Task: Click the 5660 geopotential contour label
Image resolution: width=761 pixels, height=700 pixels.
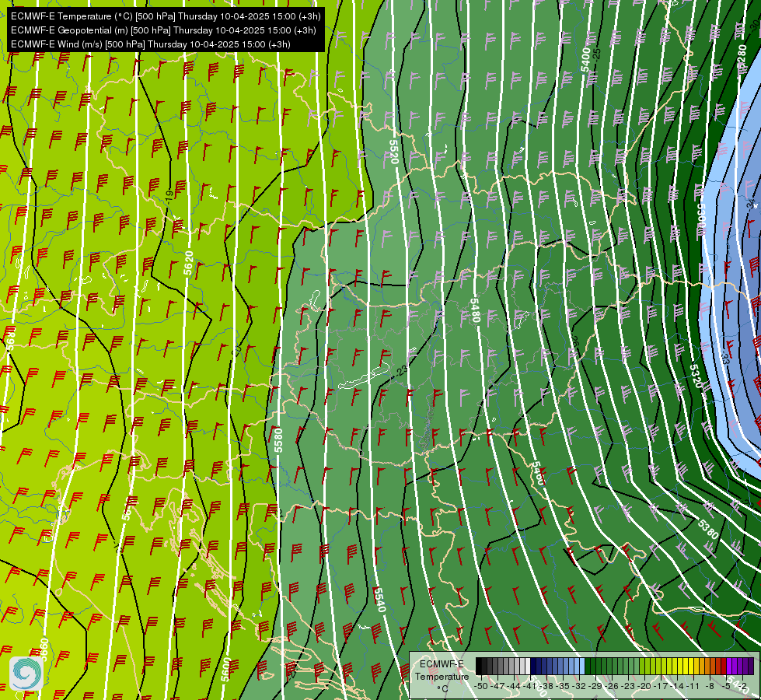Action: pyautogui.click(x=44, y=650)
